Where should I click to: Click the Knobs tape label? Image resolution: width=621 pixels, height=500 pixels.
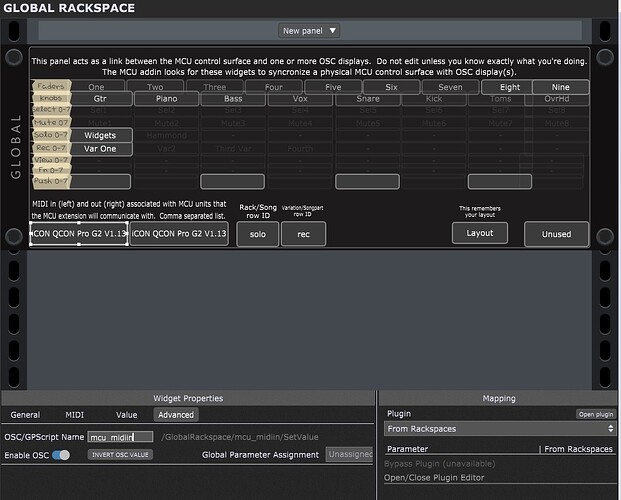(51, 98)
